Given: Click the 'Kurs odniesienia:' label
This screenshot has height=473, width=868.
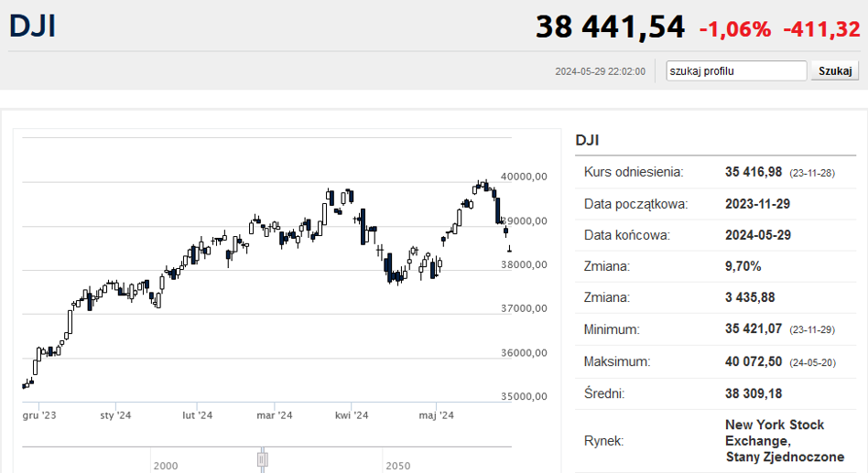Looking at the screenshot, I should [634, 172].
